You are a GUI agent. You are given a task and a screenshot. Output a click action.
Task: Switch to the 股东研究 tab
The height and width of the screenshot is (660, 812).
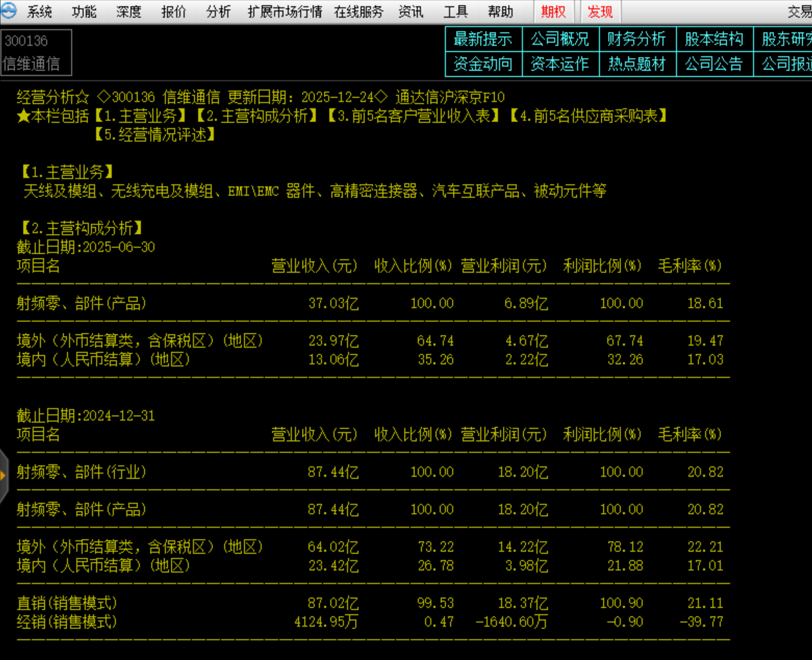pos(783,39)
